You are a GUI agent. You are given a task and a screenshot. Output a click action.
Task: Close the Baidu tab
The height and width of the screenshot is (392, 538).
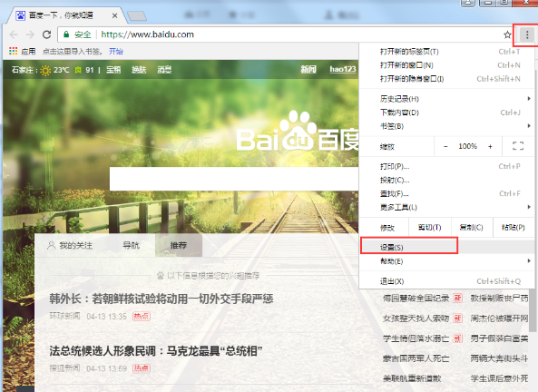tap(114, 15)
